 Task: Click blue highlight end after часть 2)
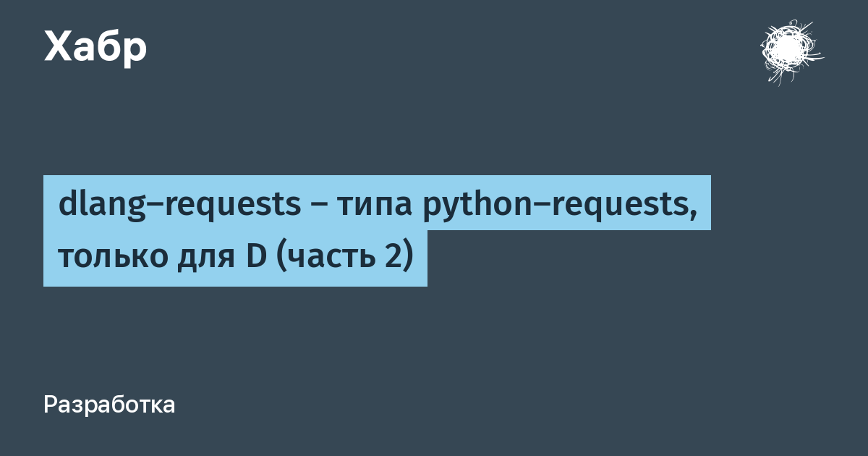pyautogui.click(x=420, y=258)
